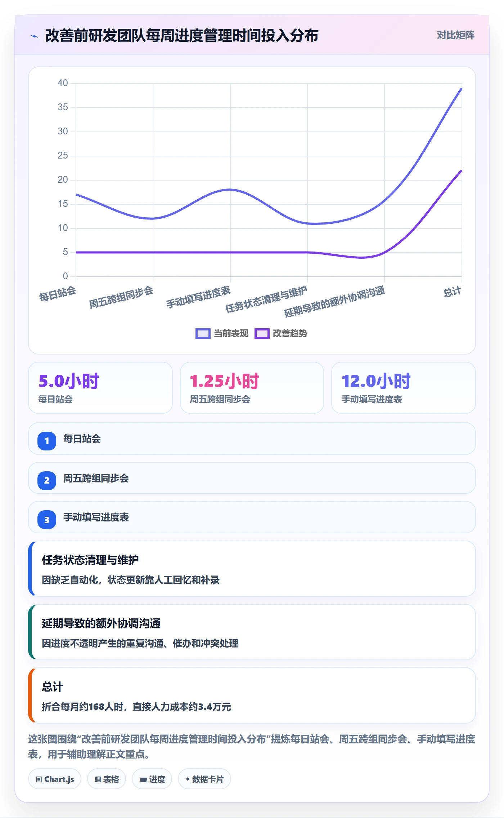
Task: Click the 改善趋势 legend text
Action: point(290,334)
